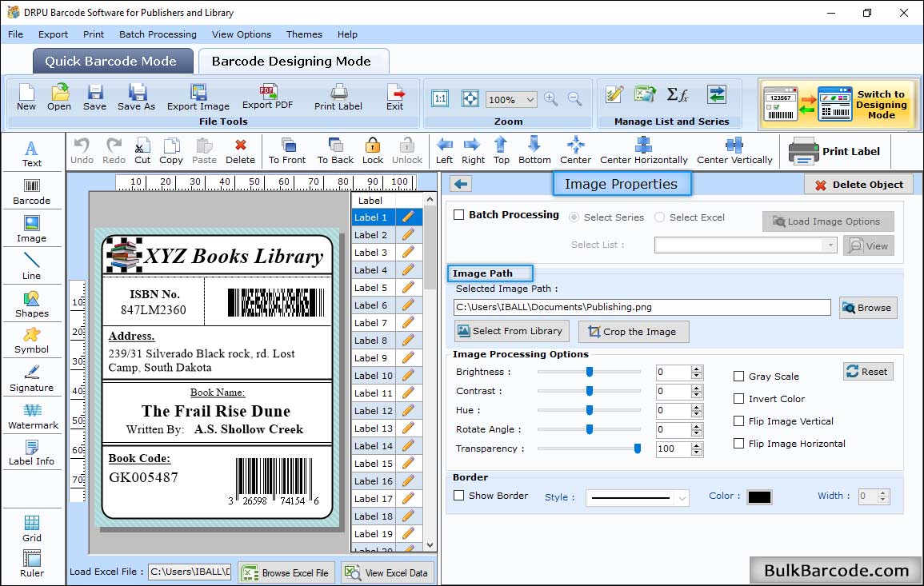Open the File menu
The image size is (924, 586).
[x=15, y=34]
